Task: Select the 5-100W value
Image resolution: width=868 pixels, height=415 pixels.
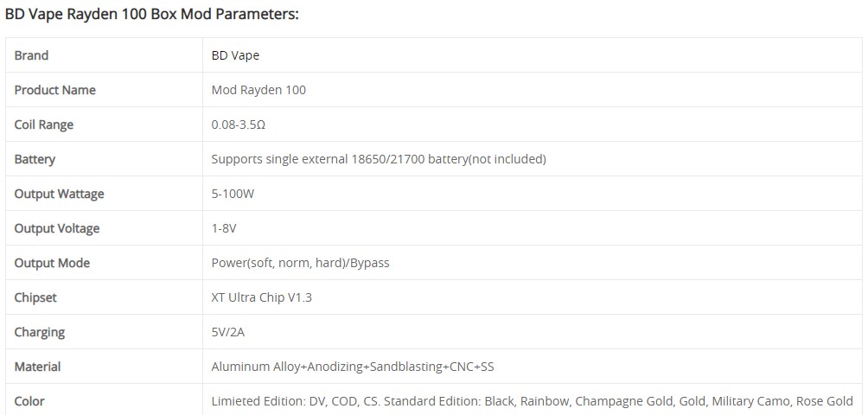Action: coord(233,194)
